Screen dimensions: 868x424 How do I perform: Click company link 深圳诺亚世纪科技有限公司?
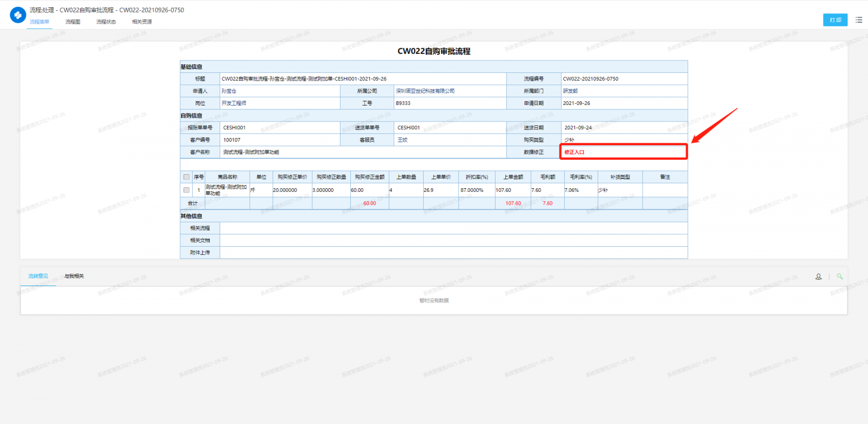[425, 91]
